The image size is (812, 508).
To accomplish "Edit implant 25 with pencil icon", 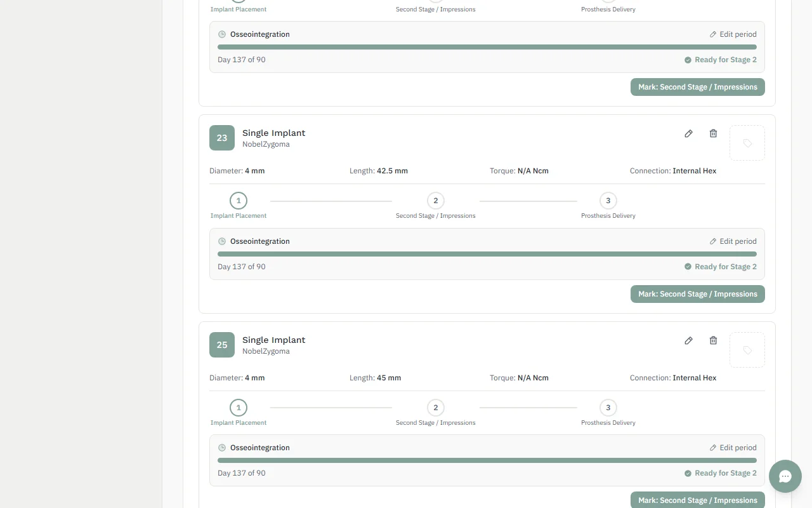I will [x=688, y=340].
